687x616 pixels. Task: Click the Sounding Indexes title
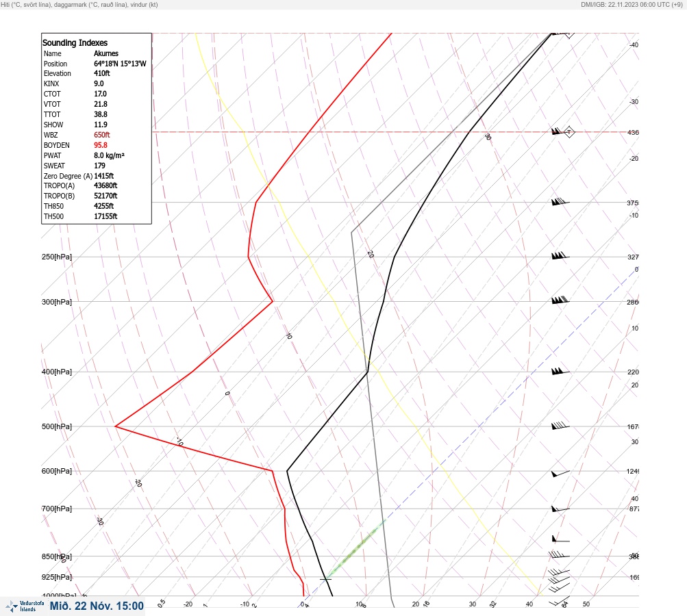(75, 43)
